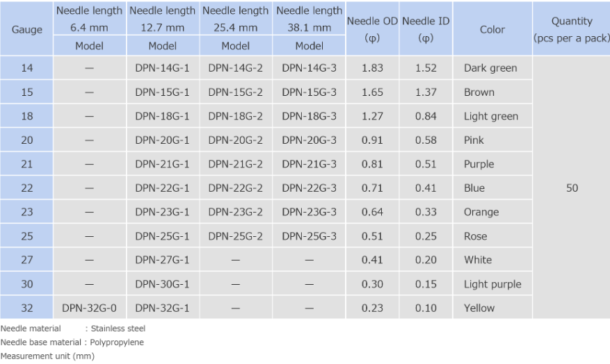Click the model DPN-14G-1 cell
The height and width of the screenshot is (364, 610).
tap(162, 68)
